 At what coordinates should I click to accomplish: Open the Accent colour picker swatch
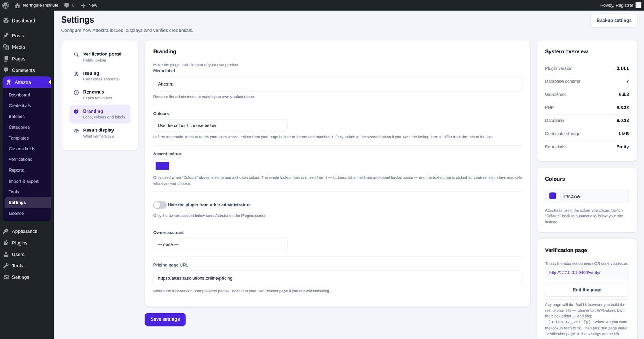click(162, 166)
